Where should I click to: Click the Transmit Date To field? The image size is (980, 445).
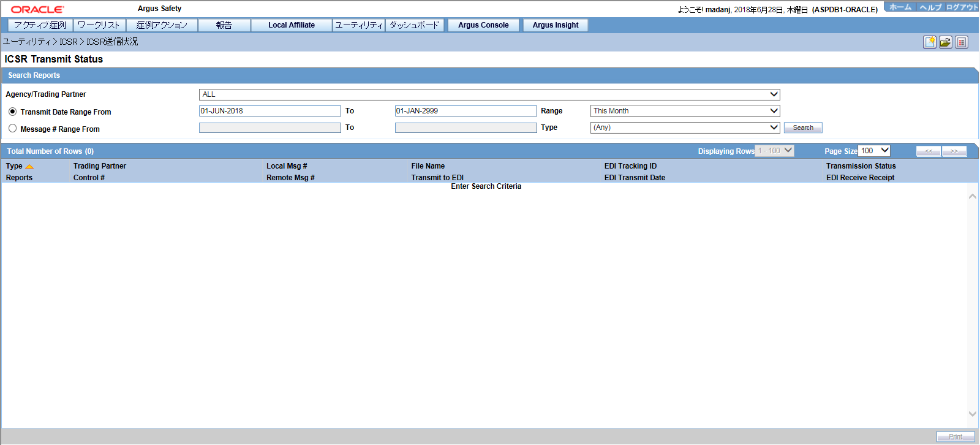tap(466, 111)
